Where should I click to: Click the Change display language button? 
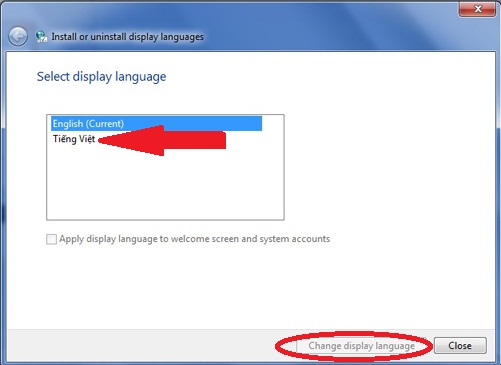tap(362, 346)
